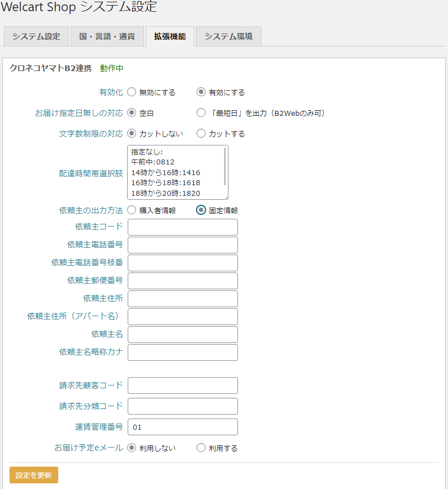Select 空白 for お届け指定日無しの対応

coord(132,112)
